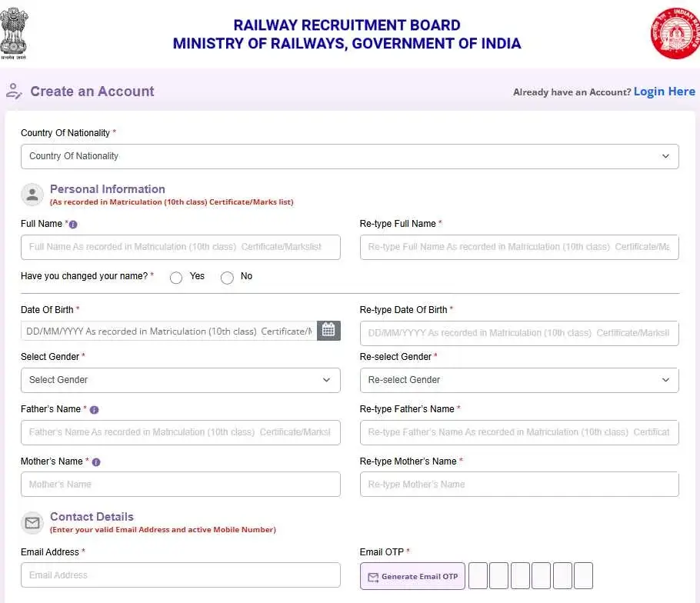This screenshot has width=700, height=603.
Task: Open the Re-select Gender dropdown
Action: [519, 380]
